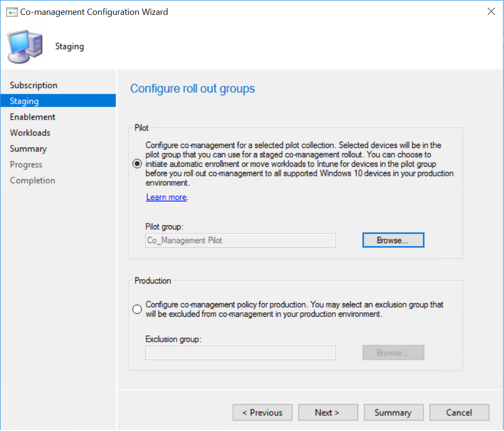
Task: Navigate to the Workloads step
Action: pyautogui.click(x=30, y=133)
